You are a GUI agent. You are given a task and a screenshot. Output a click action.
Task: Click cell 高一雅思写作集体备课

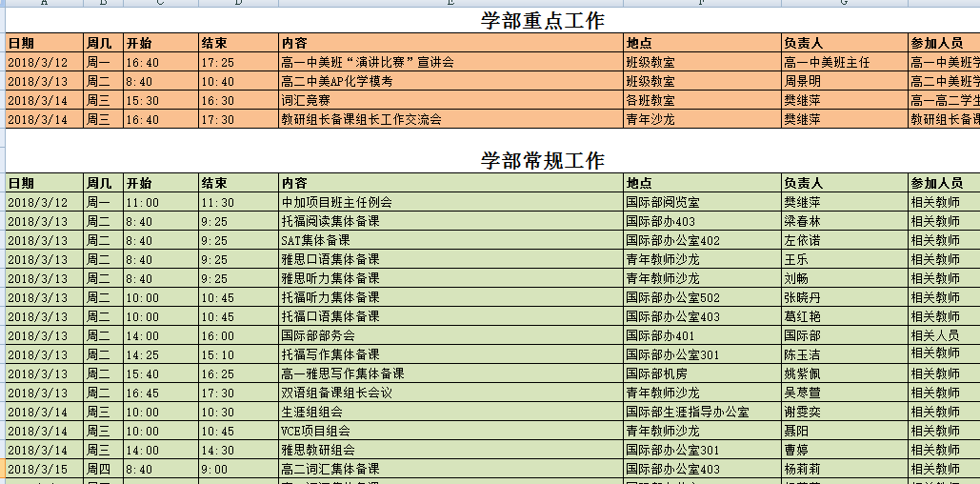coord(451,373)
